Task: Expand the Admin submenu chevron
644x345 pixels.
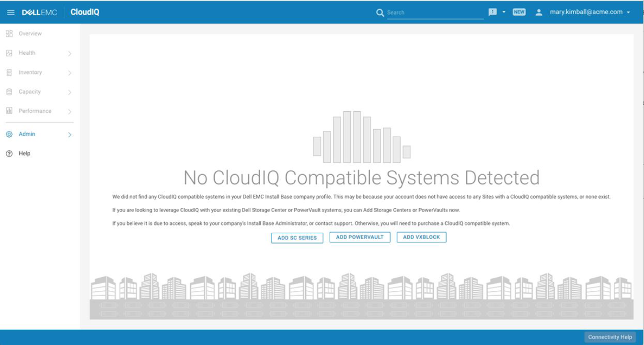Action: point(69,135)
